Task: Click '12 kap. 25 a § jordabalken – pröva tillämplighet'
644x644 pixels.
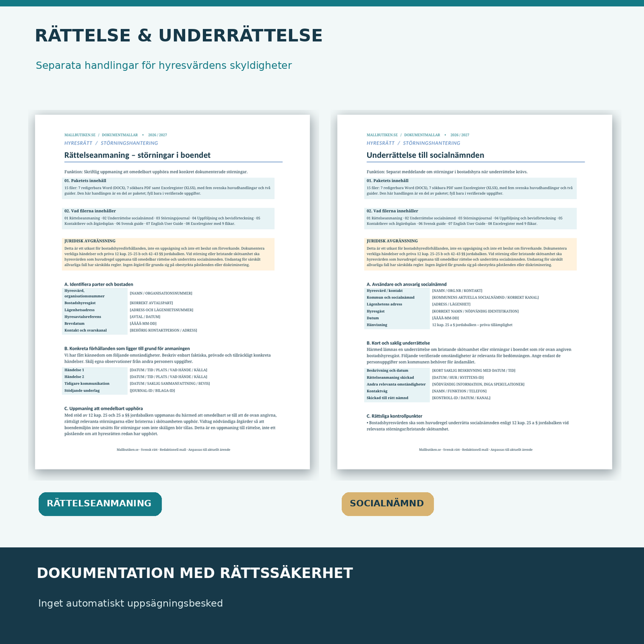Action: coord(472,325)
